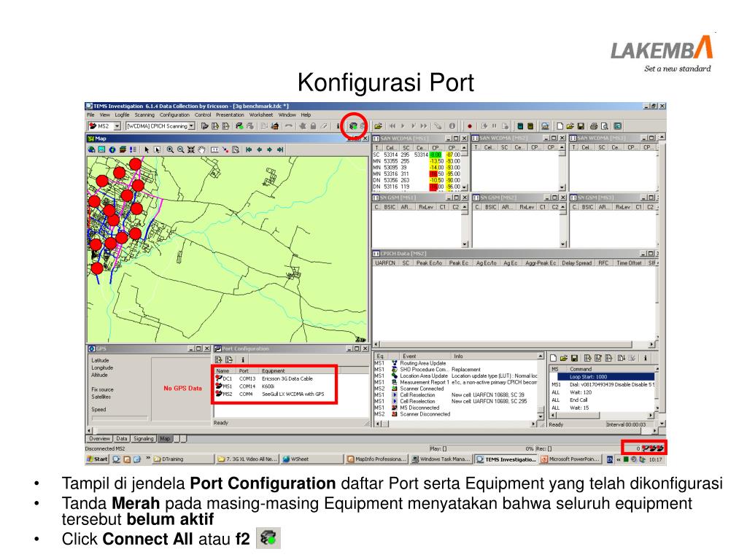Select the 'MS Disconnected' event row
The image size is (747, 560).
455,408
